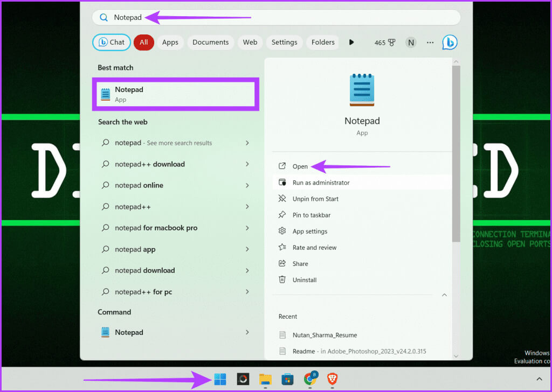Click the search magnifier icon in search box

click(103, 18)
